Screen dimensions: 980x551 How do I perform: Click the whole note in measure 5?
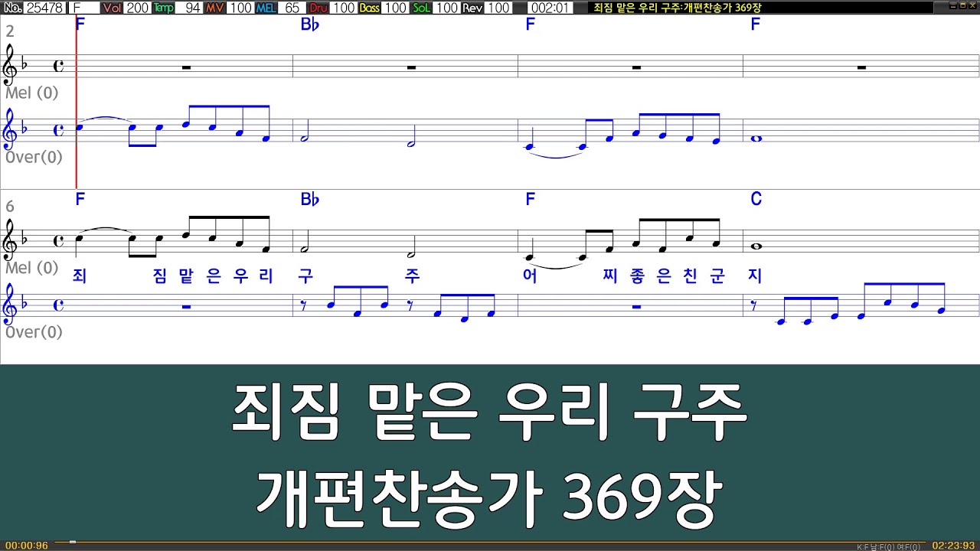756,139
